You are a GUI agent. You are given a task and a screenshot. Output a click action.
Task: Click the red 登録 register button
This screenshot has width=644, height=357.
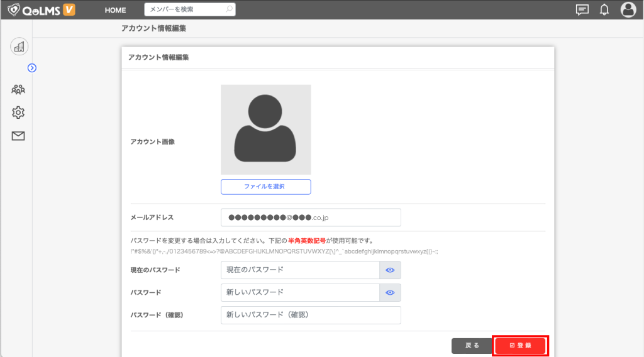(x=520, y=346)
